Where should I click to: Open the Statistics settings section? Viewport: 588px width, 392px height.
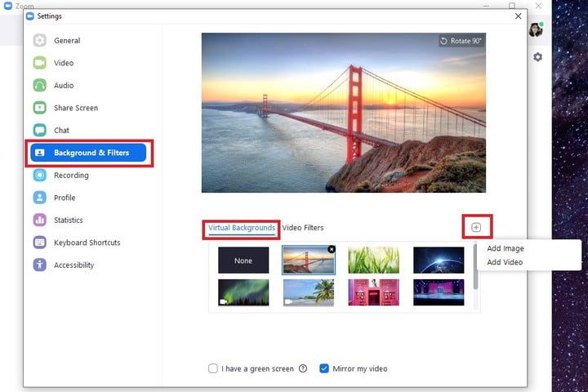[x=68, y=220]
